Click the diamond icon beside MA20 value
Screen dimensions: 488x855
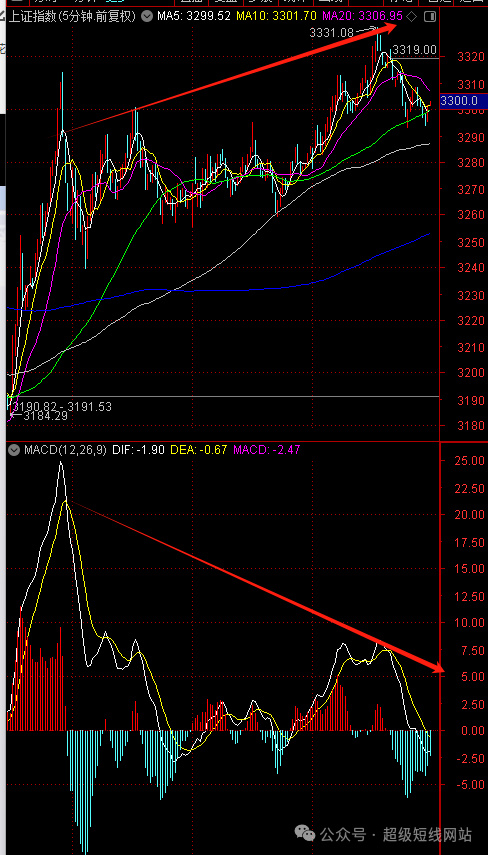click(412, 17)
